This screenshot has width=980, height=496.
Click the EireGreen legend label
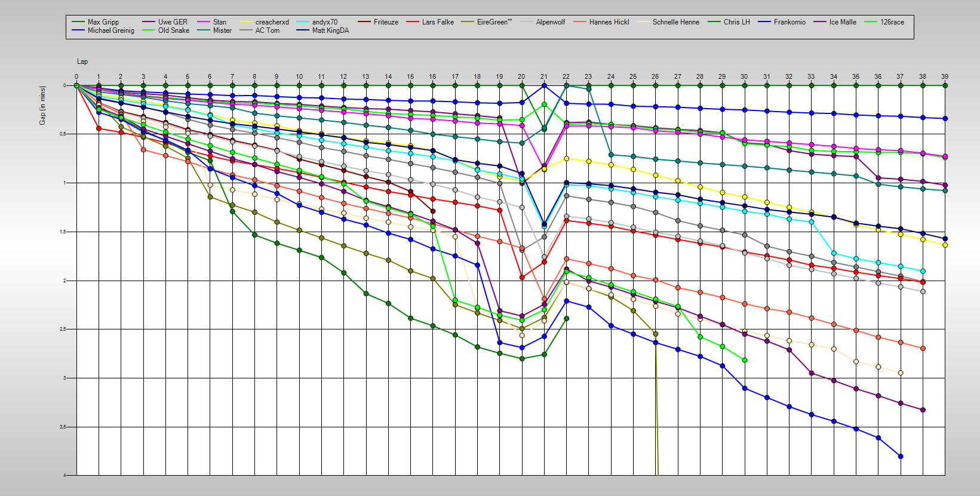(x=494, y=22)
